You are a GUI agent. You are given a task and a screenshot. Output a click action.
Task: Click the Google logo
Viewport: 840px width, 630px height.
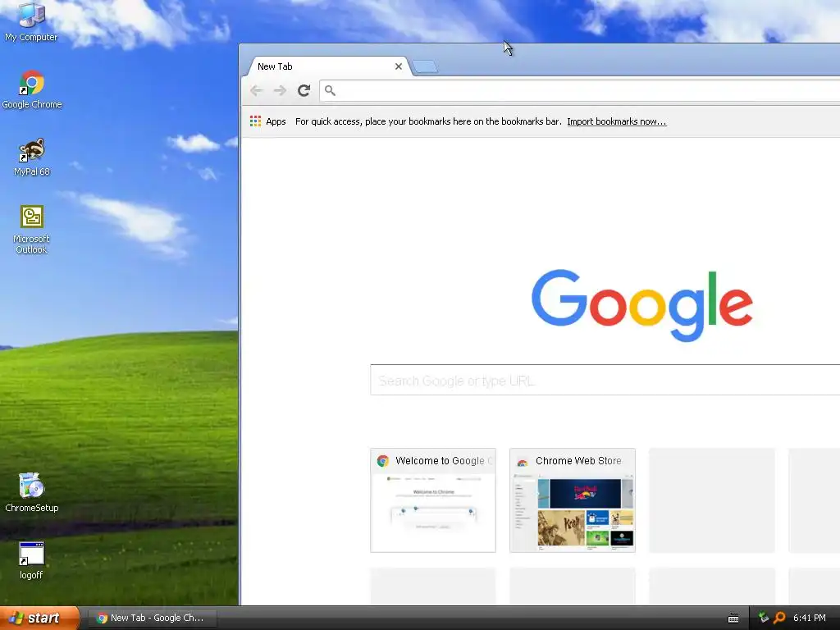641,305
